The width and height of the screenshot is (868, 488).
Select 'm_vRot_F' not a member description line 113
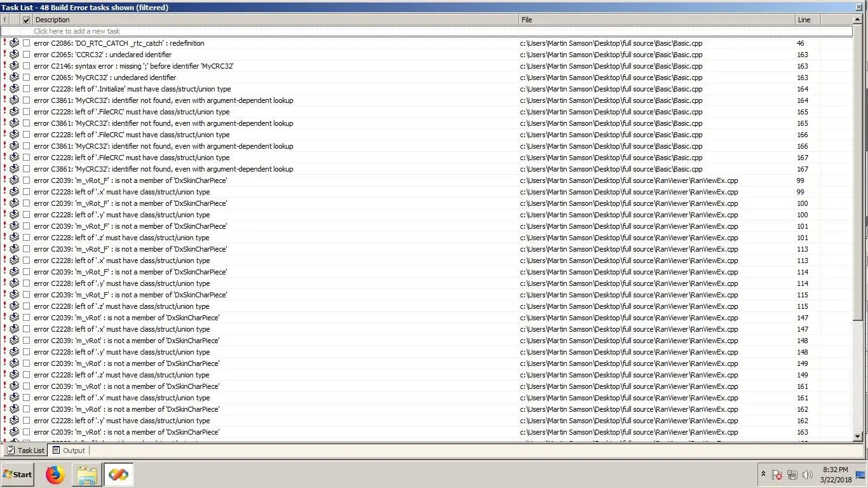(130, 249)
